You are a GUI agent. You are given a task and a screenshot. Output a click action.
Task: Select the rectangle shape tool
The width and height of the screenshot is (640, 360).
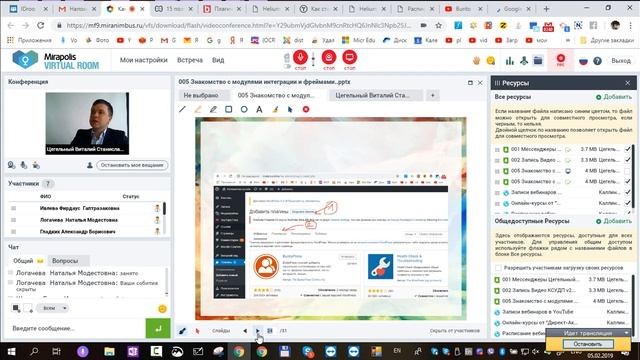[x=229, y=109]
